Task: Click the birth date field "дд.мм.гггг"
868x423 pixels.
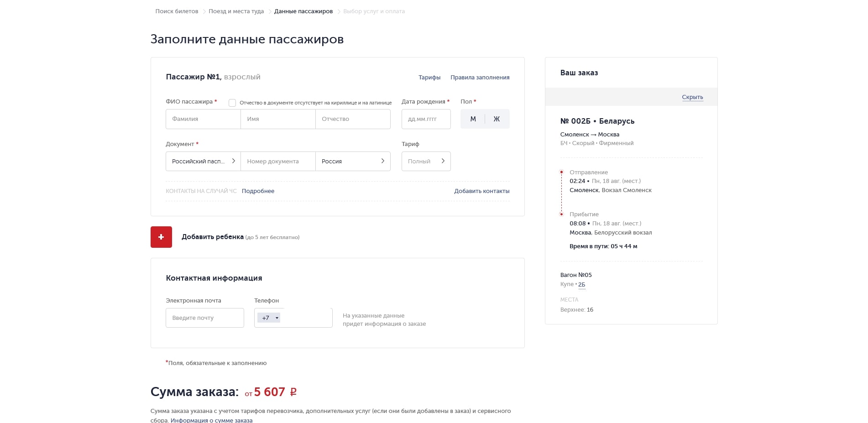Action: pyautogui.click(x=425, y=119)
